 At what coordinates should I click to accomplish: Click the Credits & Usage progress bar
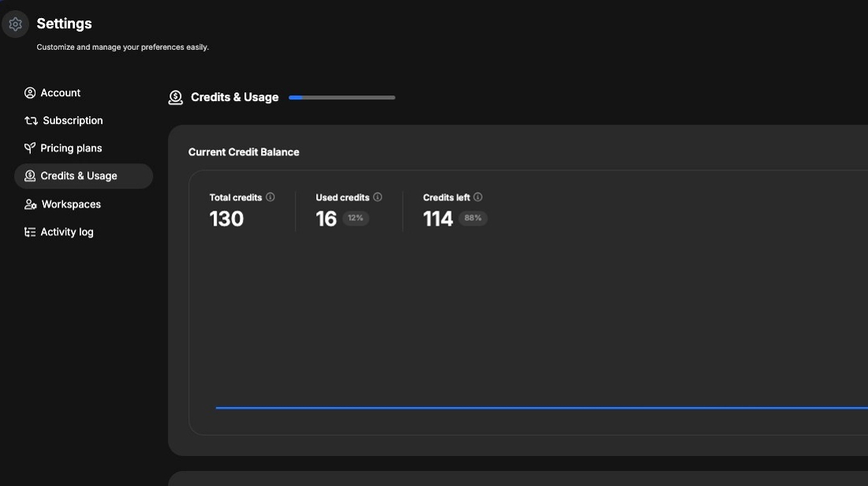point(342,98)
